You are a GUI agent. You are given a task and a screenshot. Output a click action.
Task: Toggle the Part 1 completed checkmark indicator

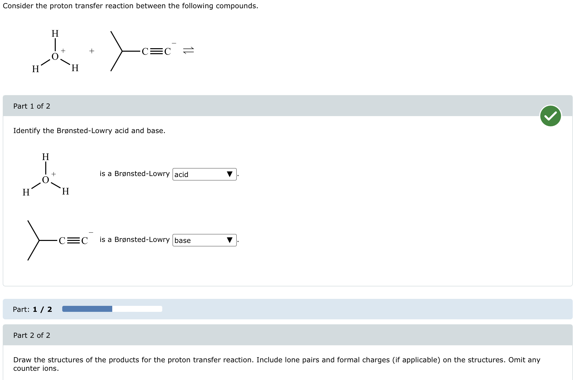pyautogui.click(x=550, y=115)
